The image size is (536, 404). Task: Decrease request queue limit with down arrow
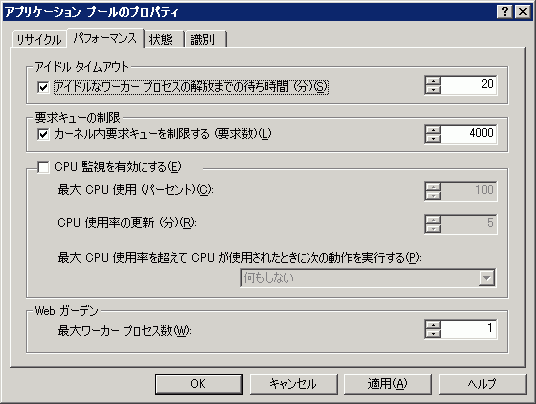pos(433,138)
